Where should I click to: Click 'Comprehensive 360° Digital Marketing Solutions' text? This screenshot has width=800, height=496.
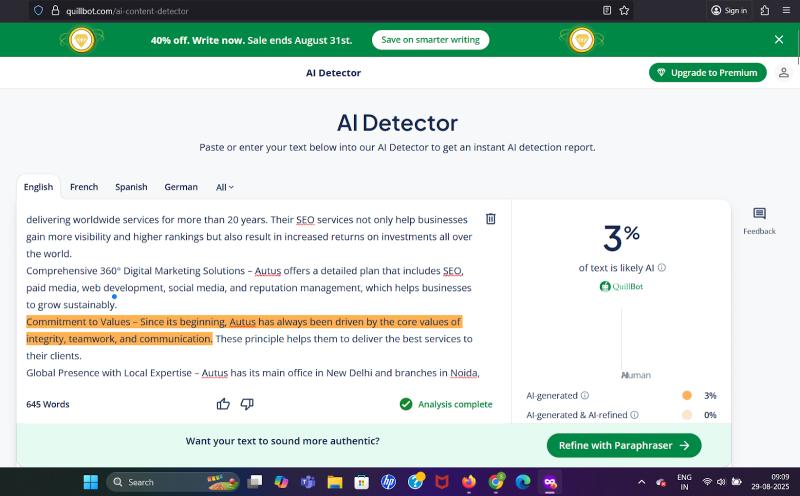[135, 271]
